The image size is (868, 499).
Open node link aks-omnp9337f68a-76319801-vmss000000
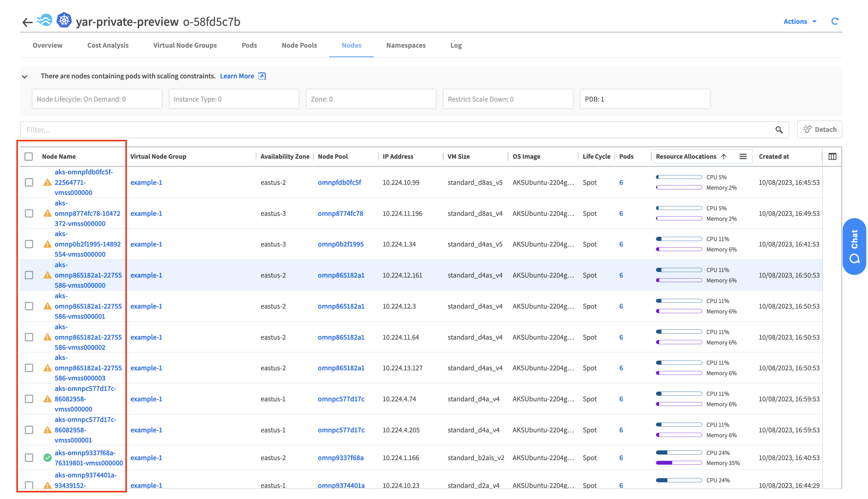point(89,458)
